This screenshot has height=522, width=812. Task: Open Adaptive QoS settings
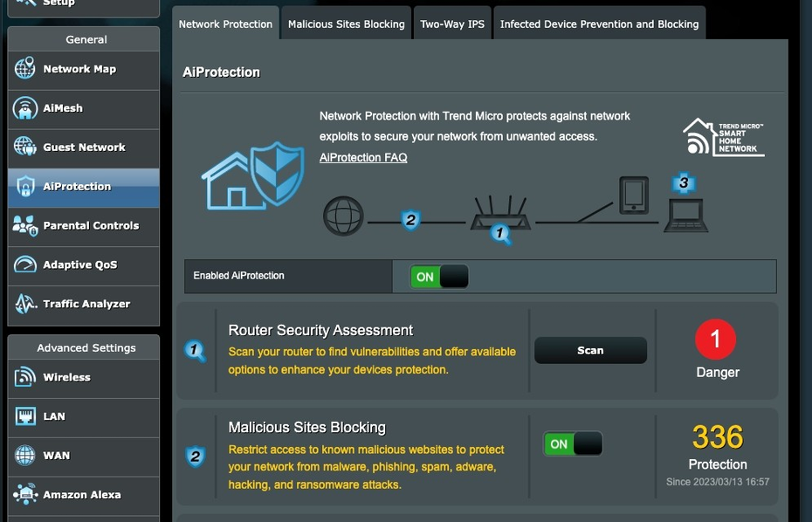pyautogui.click(x=83, y=266)
